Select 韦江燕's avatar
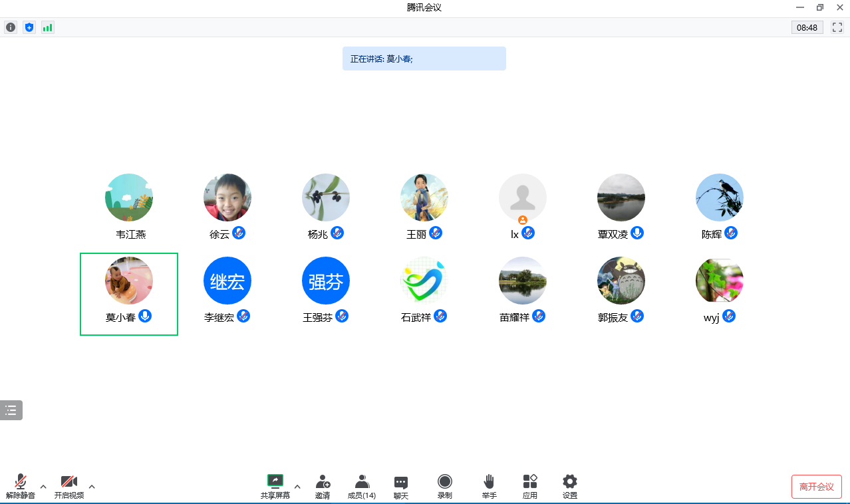The height and width of the screenshot is (504, 850). tap(129, 197)
